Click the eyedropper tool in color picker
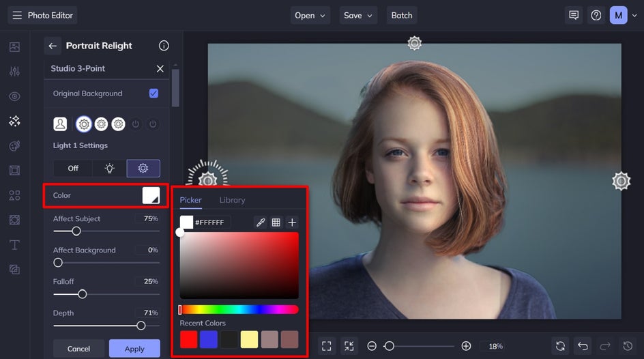The image size is (644, 359). pyautogui.click(x=260, y=222)
